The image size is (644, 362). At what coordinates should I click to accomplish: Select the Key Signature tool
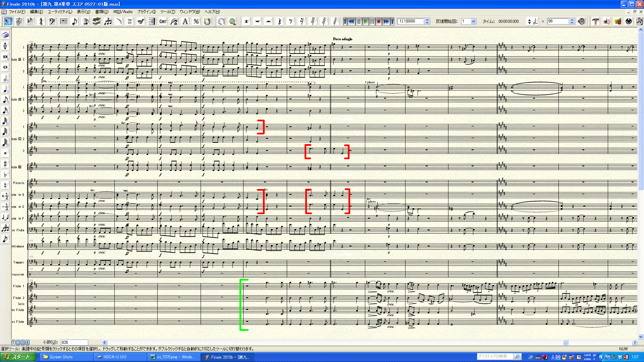30,21
